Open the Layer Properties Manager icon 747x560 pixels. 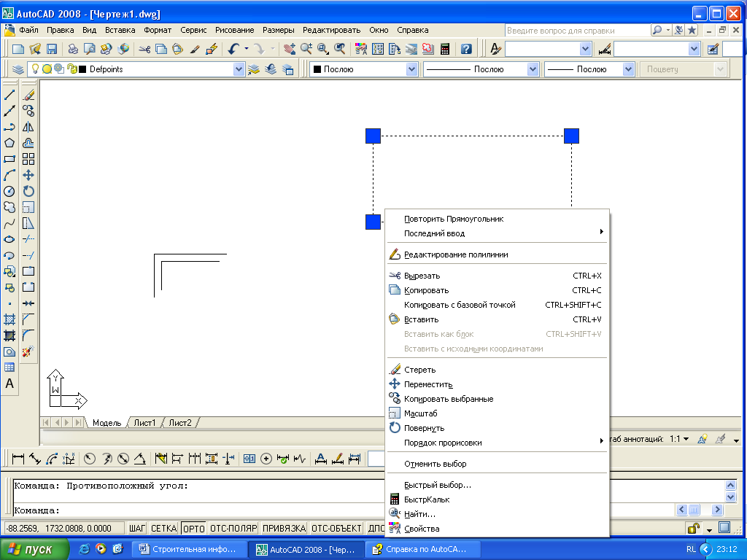[18, 69]
